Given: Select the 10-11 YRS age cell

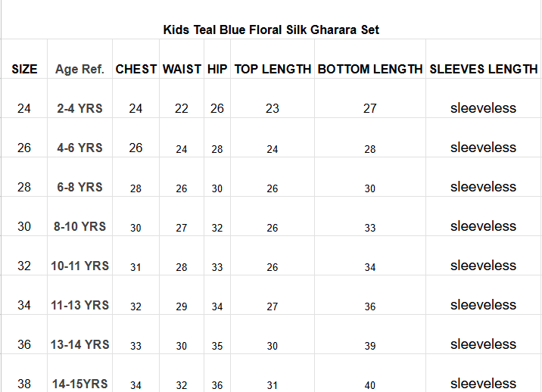Looking at the screenshot, I should pyautogui.click(x=79, y=266).
